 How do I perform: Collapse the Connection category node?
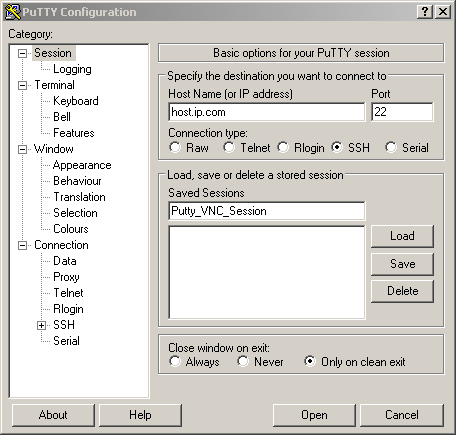(22, 246)
